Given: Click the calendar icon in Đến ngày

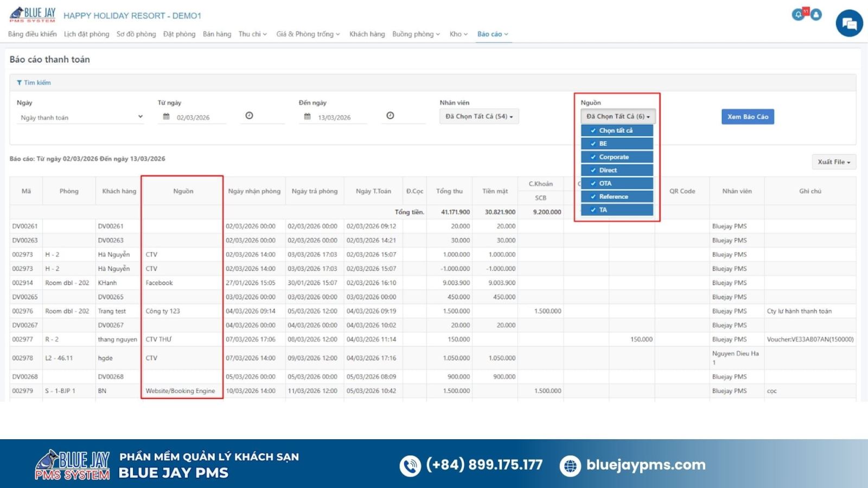Looking at the screenshot, I should coord(308,117).
